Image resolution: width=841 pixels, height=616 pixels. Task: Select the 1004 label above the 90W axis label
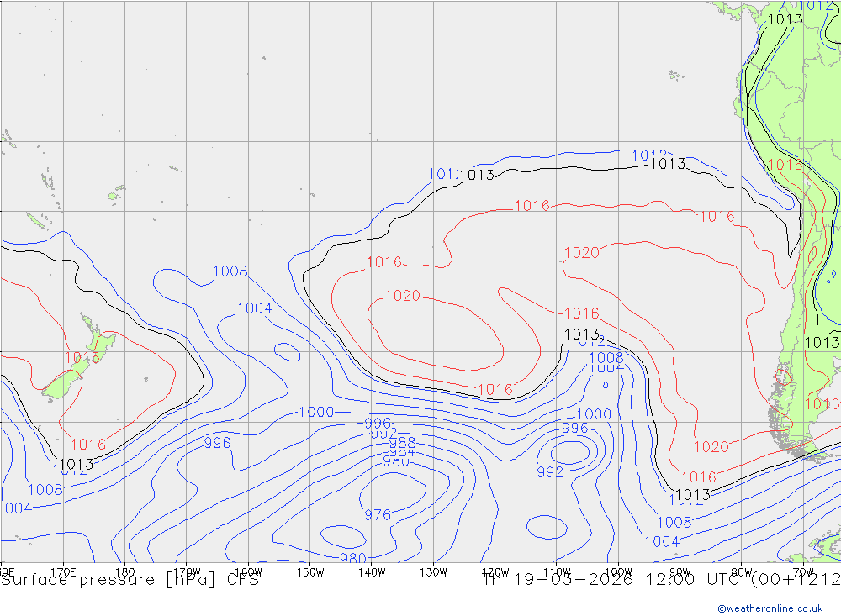click(662, 541)
